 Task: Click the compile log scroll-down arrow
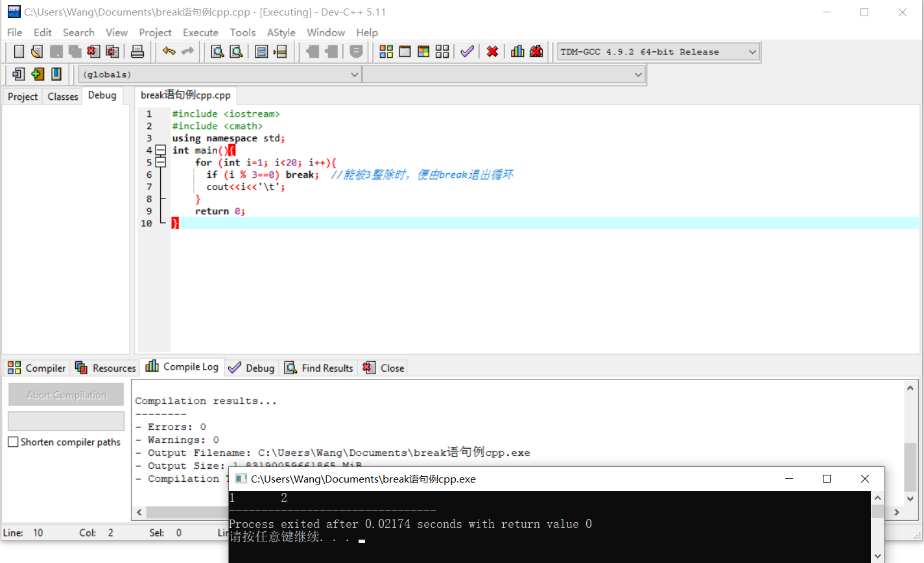pos(910,498)
